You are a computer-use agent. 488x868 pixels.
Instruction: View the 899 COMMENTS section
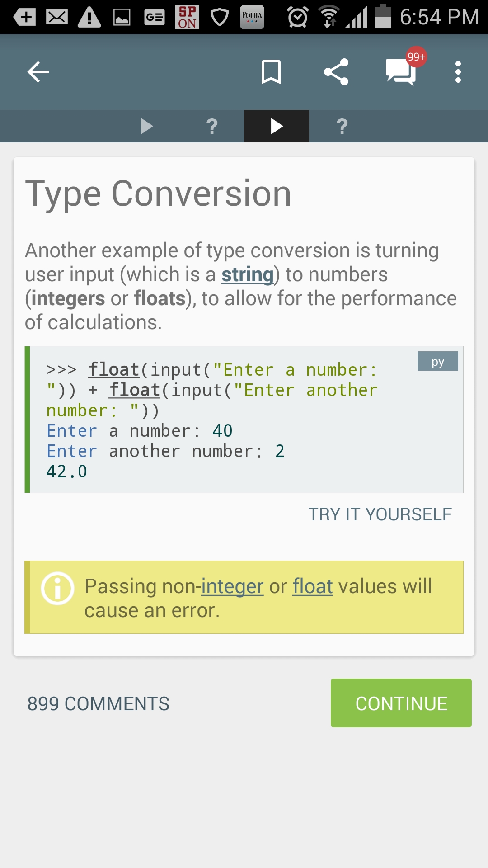point(99,704)
